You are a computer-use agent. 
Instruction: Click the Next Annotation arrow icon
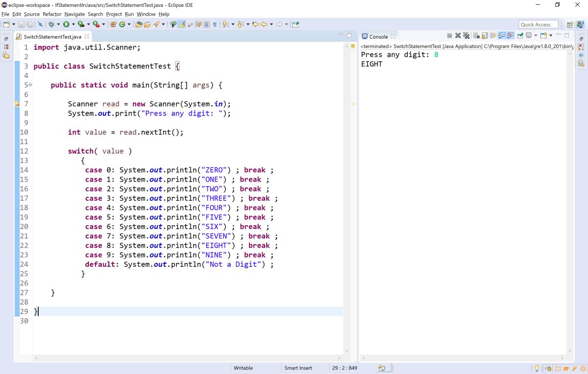224,24
